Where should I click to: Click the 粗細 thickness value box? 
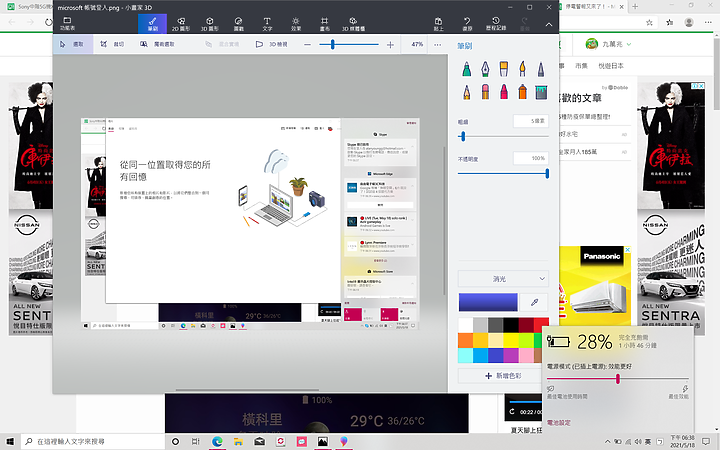(x=531, y=121)
